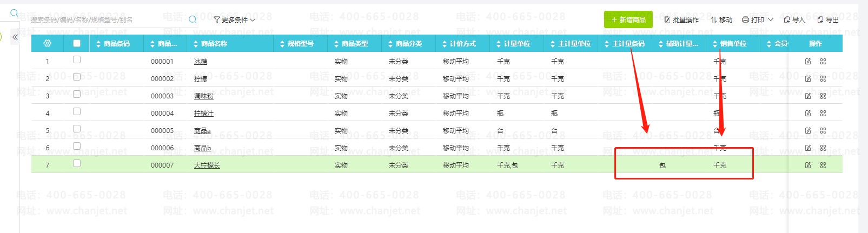Screen dimensions: 868x233
Task: Click the column settings gear icon
Action: pyautogui.click(x=47, y=43)
